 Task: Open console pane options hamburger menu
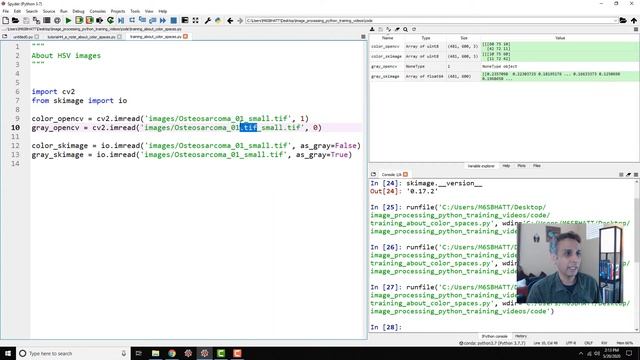[636, 175]
